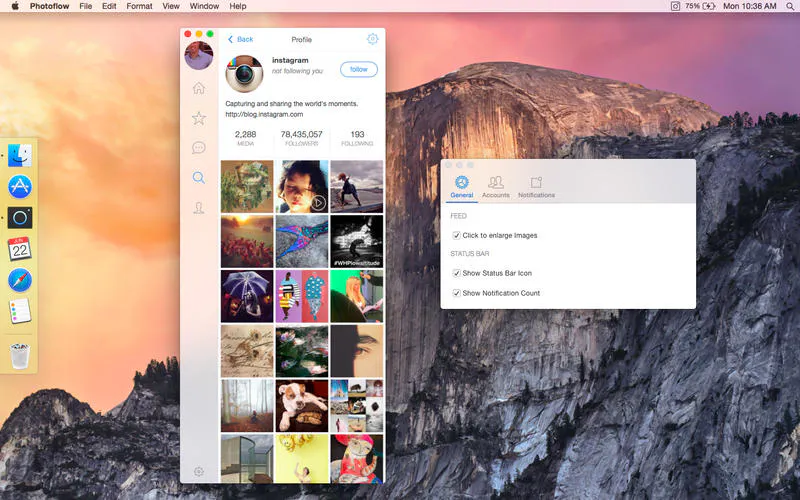Open the View menu
Image resolution: width=800 pixels, height=500 pixels.
[x=171, y=6]
